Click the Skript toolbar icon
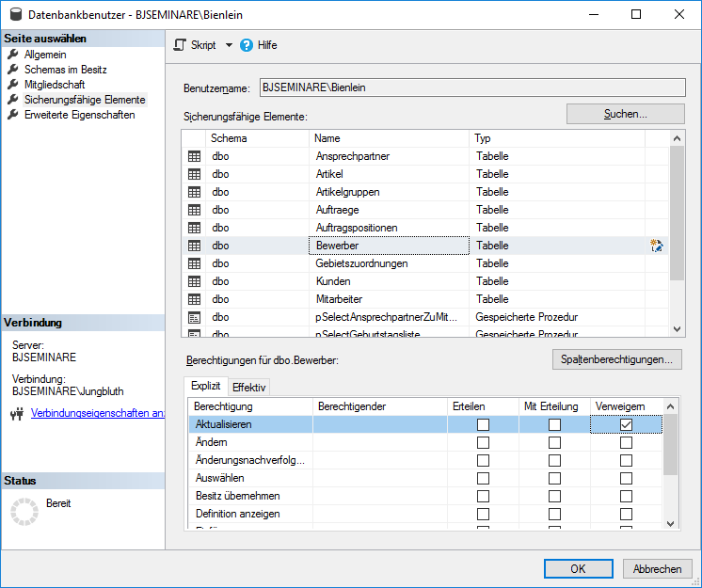702x588 pixels. click(182, 45)
